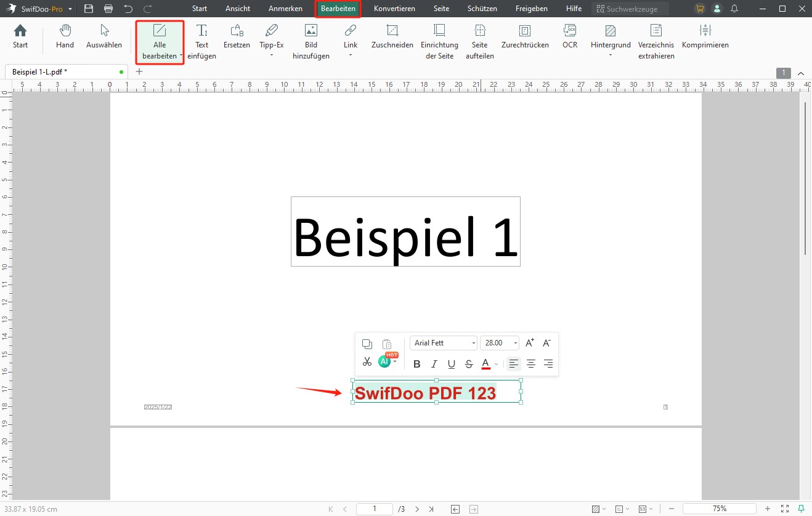Viewport: 812px width, 516px height.
Task: Click the green AI button
Action: [384, 362]
